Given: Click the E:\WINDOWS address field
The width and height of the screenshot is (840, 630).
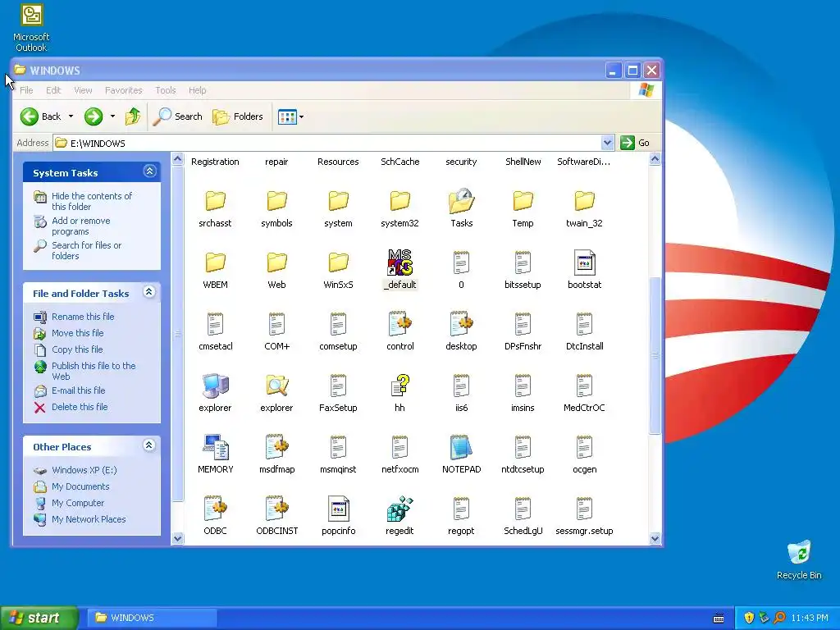Looking at the screenshot, I should (327, 143).
